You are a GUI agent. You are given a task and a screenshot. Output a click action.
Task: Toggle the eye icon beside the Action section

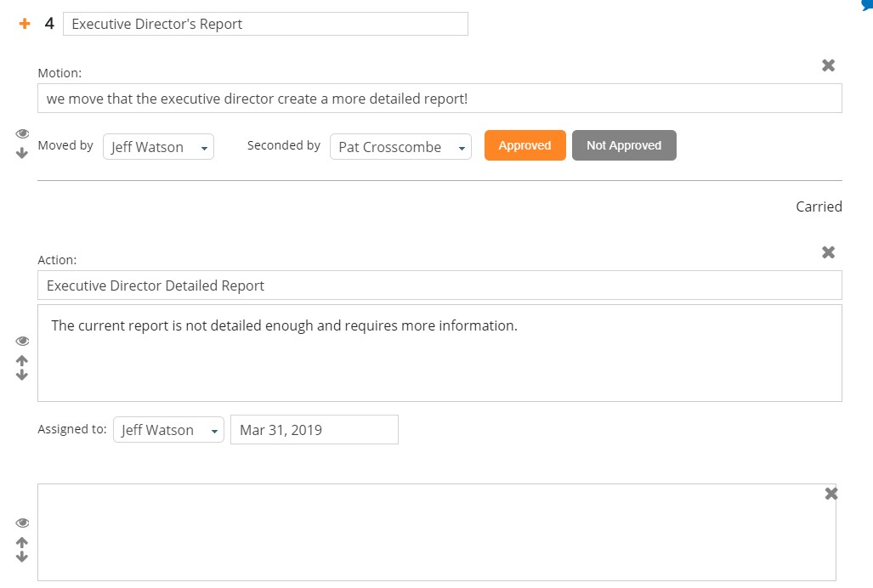(22, 341)
